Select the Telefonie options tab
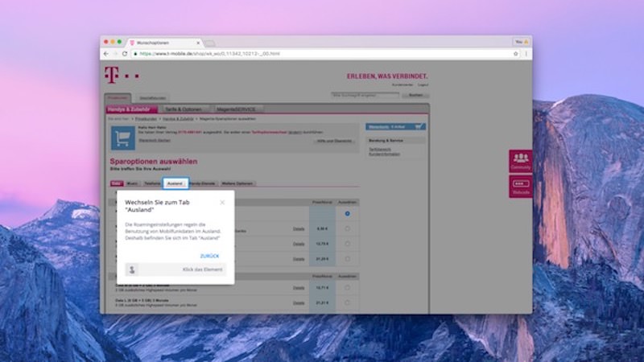Viewport: 644px width, 362px height. [x=152, y=183]
